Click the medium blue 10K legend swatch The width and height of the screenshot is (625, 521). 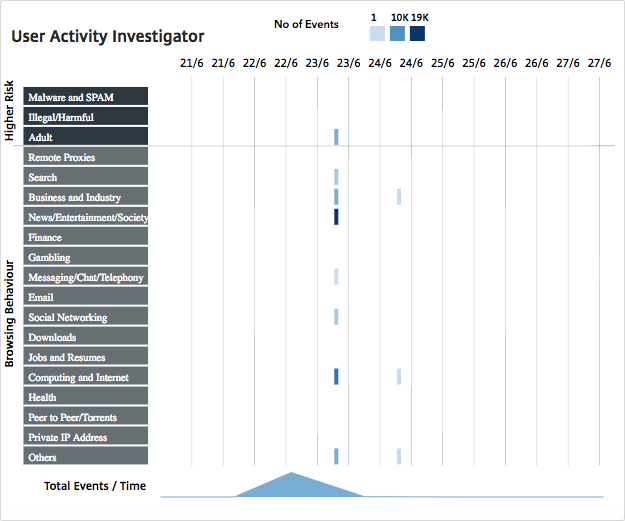[x=397, y=34]
